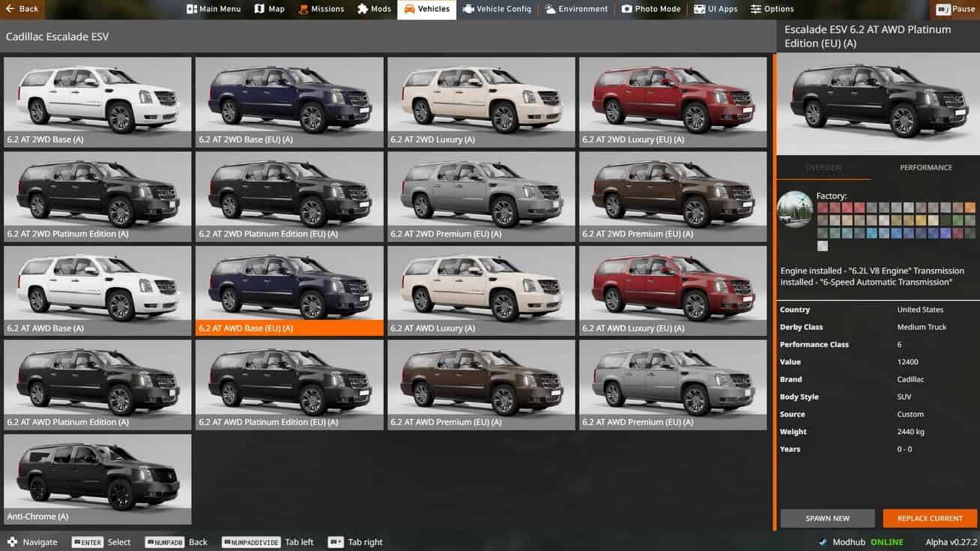980x551 pixels.
Task: Click the Main Menu icon in top bar
Action: tap(192, 9)
